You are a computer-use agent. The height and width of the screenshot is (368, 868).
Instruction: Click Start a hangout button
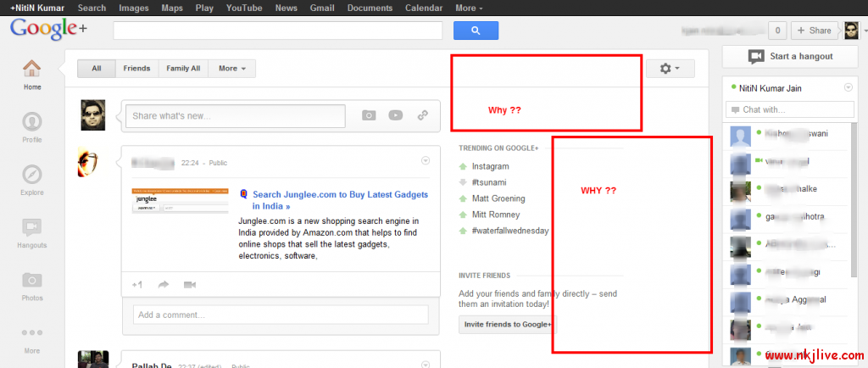coord(791,56)
